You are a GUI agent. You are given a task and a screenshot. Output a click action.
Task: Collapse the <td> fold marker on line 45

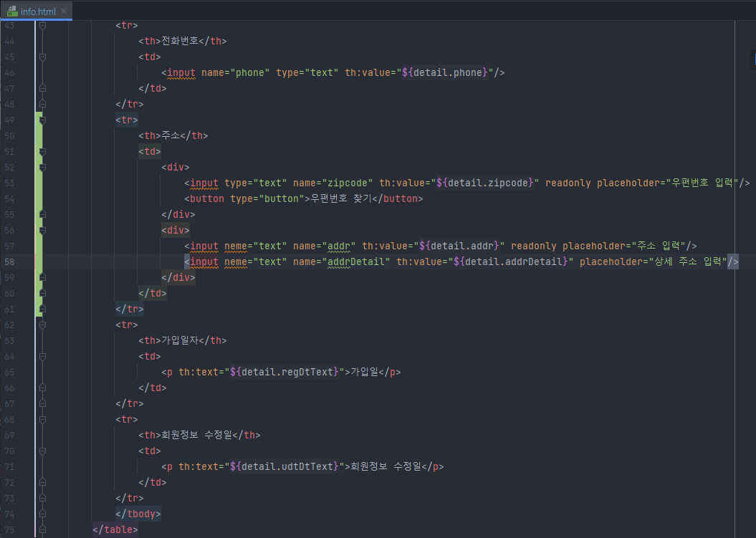[x=42, y=57]
